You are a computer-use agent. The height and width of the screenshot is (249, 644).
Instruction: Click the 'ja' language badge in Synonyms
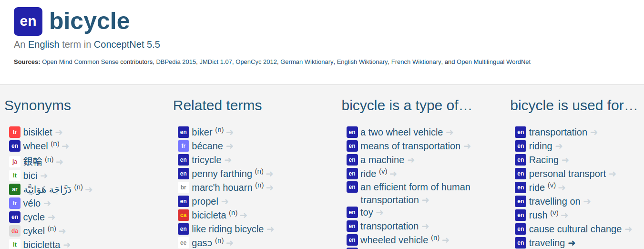click(x=15, y=162)
